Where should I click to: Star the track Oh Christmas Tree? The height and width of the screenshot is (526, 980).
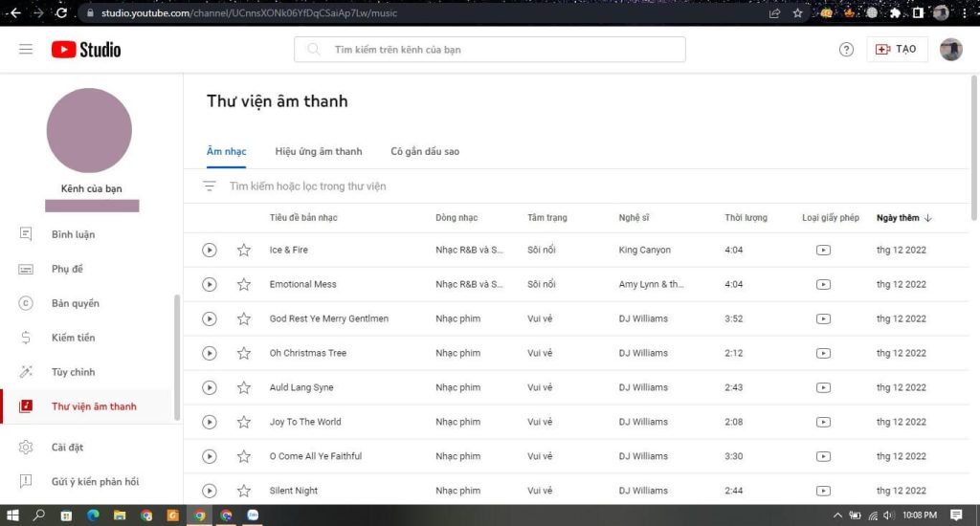(244, 353)
